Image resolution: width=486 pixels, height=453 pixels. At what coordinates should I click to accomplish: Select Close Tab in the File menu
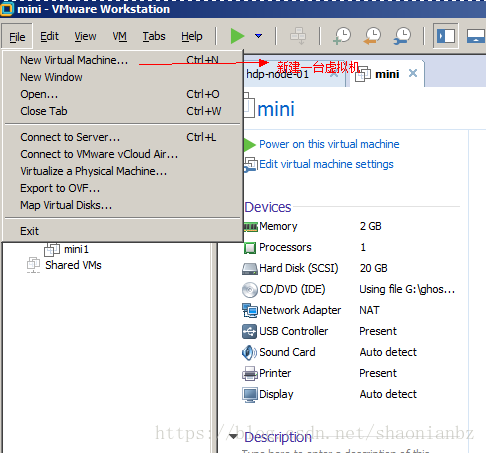click(123, 111)
